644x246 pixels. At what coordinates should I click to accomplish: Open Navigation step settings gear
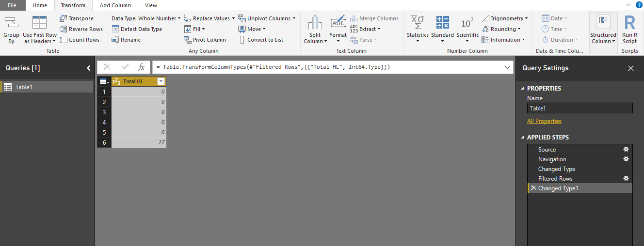pos(626,159)
